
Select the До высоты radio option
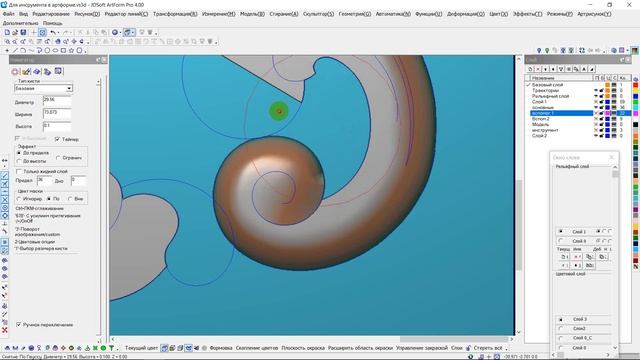[x=19, y=161]
